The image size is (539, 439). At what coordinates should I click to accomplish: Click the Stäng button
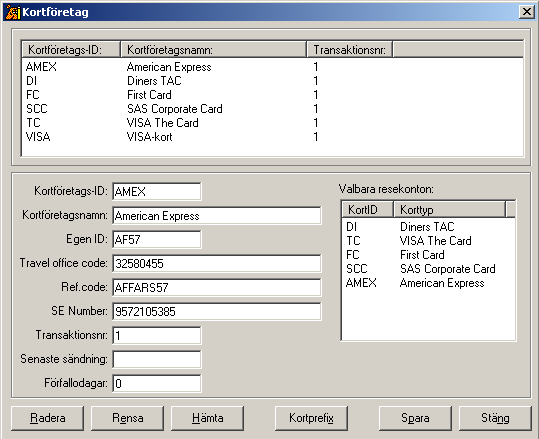[495, 418]
